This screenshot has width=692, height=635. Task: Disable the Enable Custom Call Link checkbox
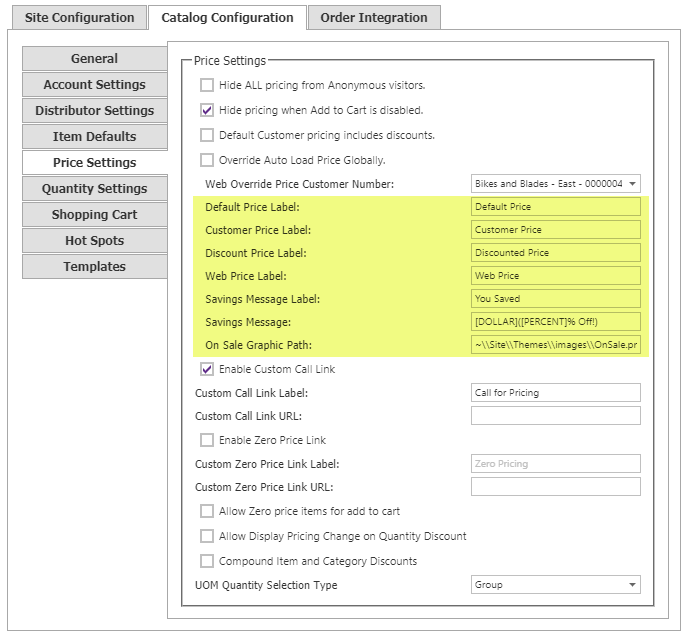[207, 369]
